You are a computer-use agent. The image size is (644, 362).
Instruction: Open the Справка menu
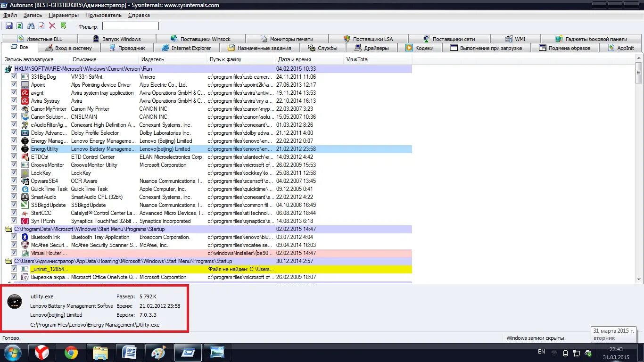point(139,15)
